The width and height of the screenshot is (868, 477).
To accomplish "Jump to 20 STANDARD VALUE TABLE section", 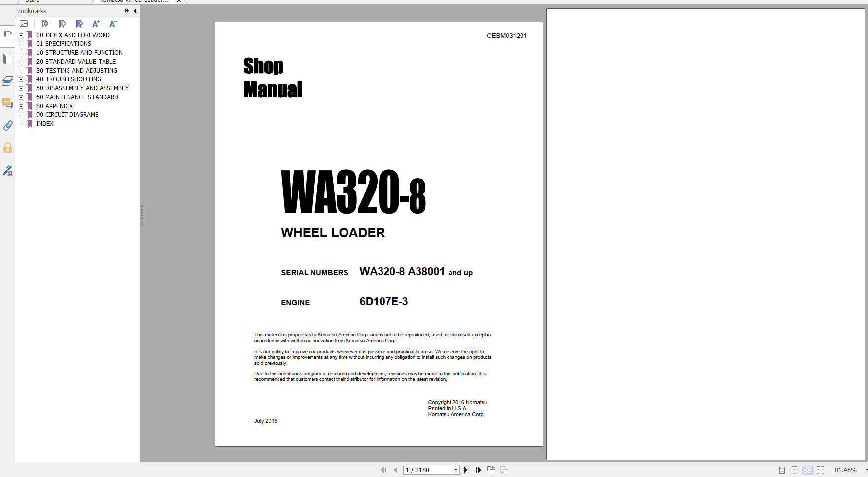I will pos(76,62).
